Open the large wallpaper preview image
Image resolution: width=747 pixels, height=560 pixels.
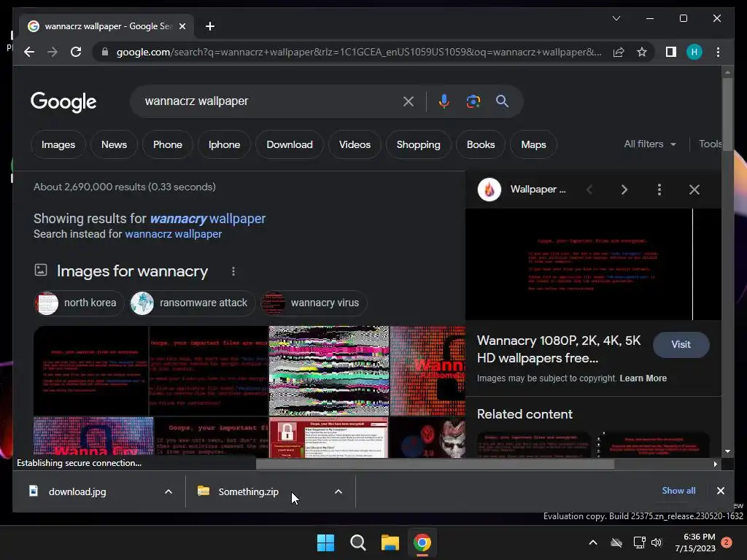pos(593,264)
